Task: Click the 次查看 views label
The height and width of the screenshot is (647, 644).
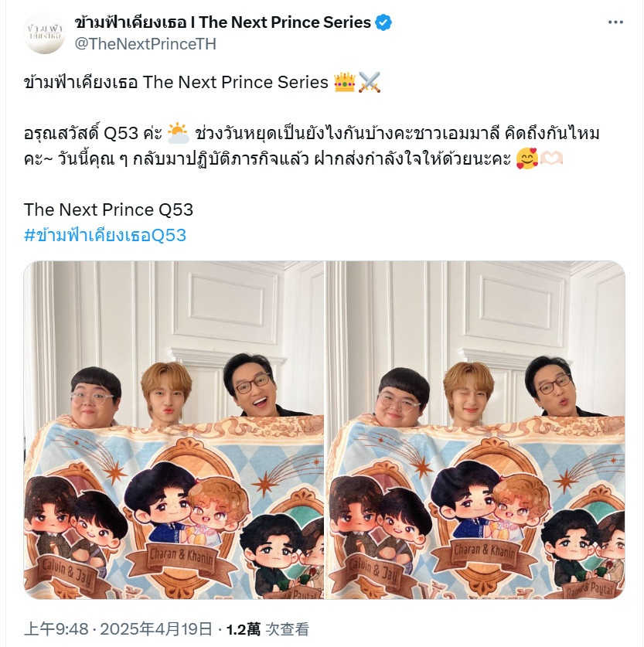Action: tap(287, 629)
